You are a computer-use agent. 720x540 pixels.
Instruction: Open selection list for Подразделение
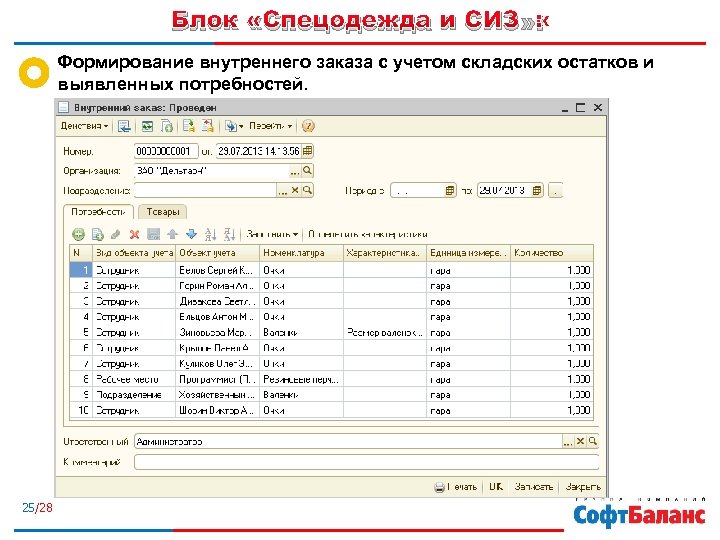[283, 191]
